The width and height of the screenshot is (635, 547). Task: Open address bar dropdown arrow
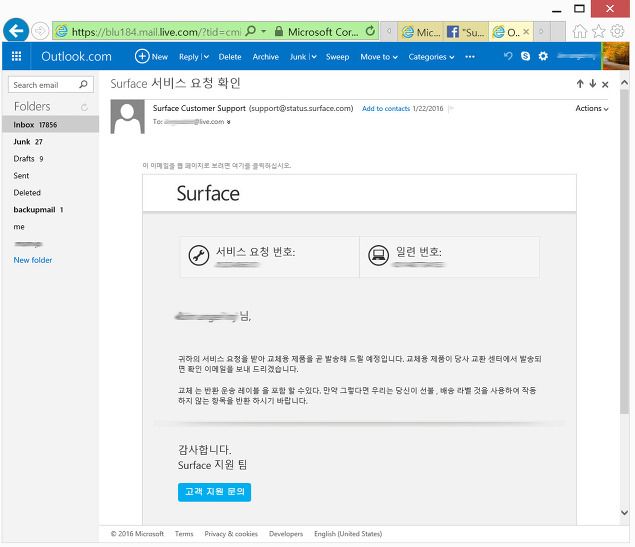point(264,31)
